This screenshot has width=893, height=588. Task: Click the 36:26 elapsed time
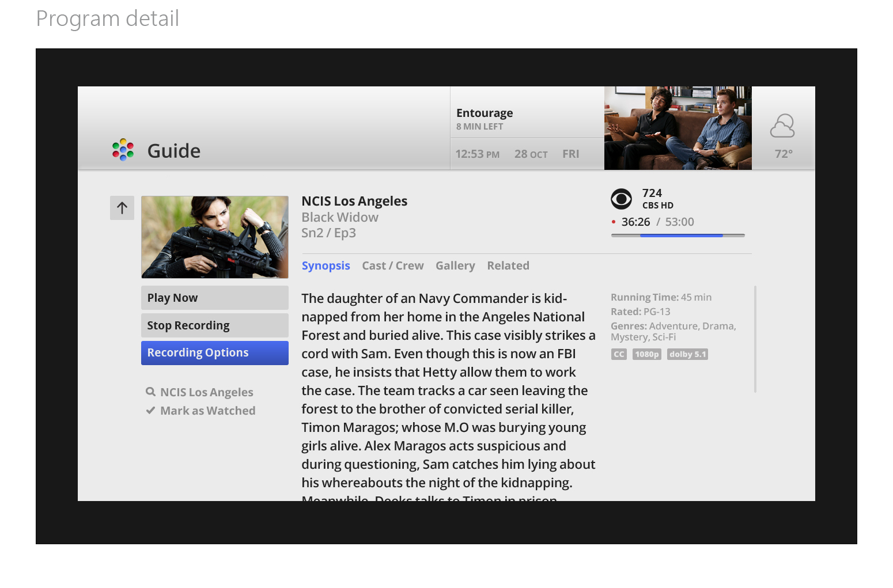coord(636,222)
